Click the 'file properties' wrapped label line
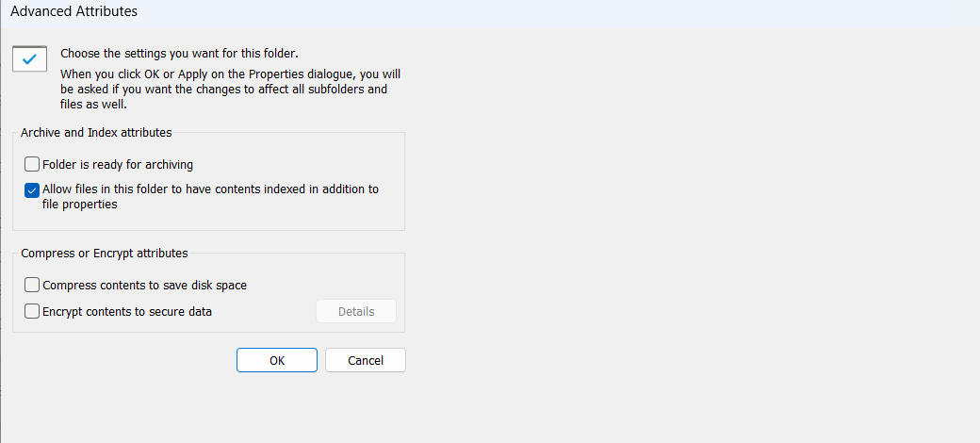The image size is (980, 443). click(x=80, y=205)
